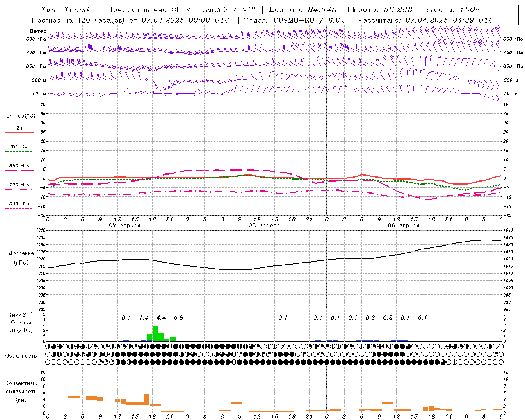Click the 3-hour precipitation value 0.8

pyautogui.click(x=178, y=317)
